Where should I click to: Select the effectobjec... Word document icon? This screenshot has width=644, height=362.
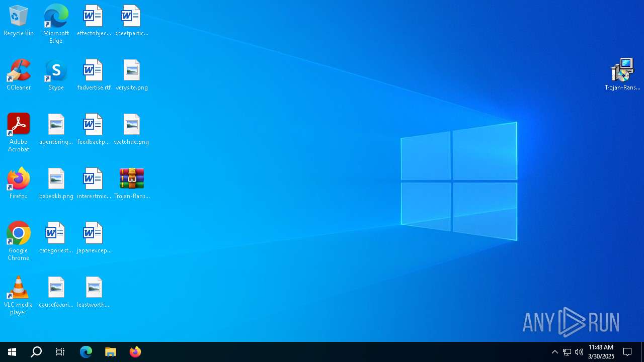tap(94, 21)
